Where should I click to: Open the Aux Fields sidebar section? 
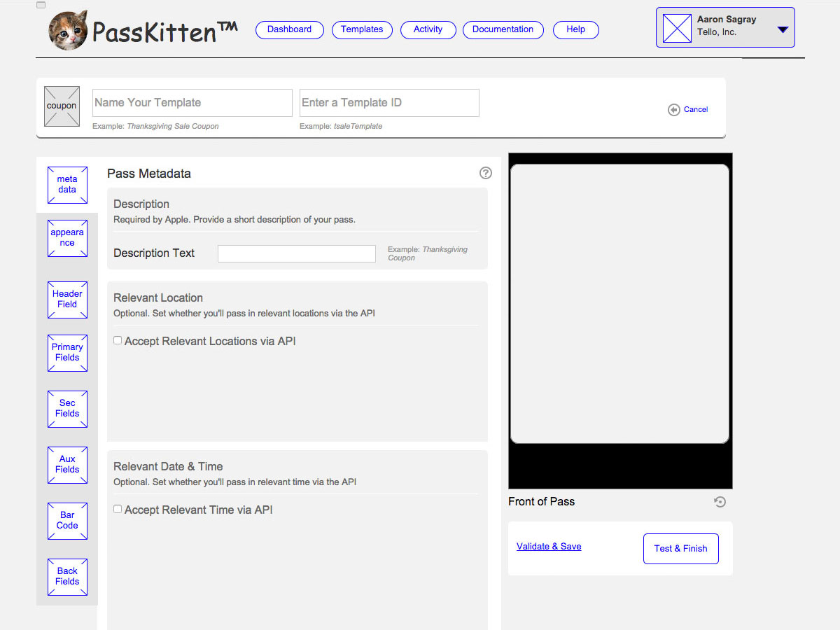pos(67,465)
